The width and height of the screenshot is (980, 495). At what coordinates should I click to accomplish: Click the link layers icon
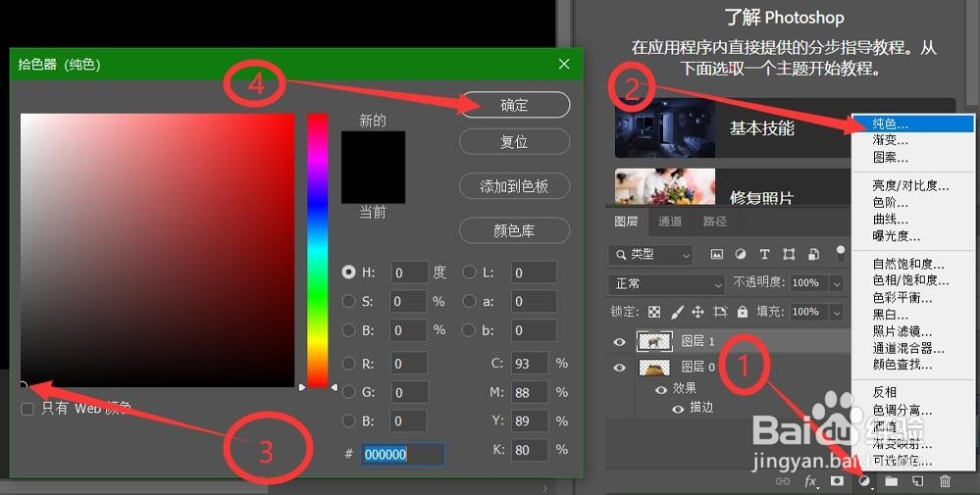coord(783,480)
